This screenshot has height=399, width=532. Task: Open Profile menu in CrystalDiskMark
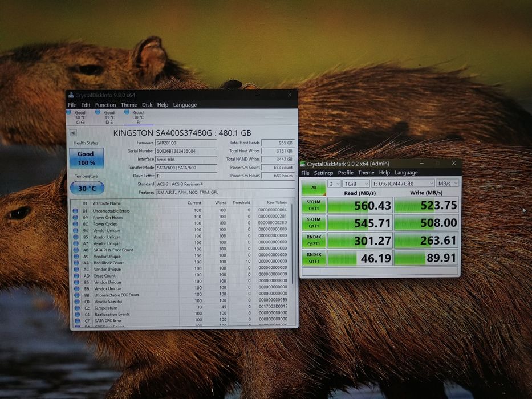pos(346,173)
